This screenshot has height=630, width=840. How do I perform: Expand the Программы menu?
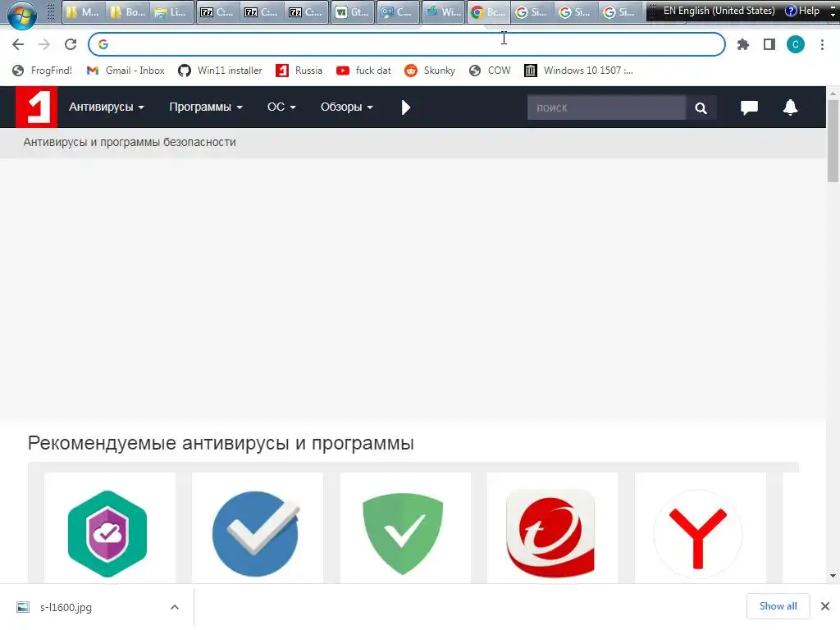tap(206, 107)
